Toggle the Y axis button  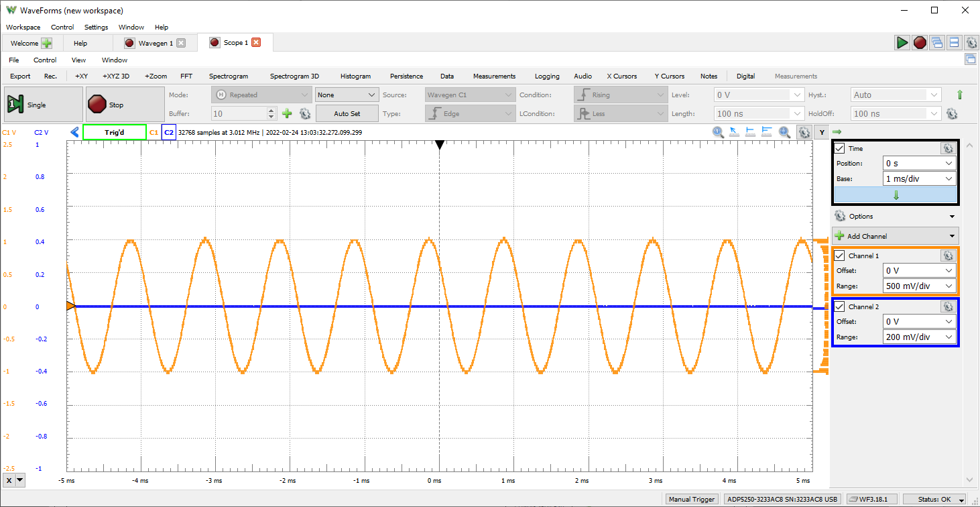822,132
